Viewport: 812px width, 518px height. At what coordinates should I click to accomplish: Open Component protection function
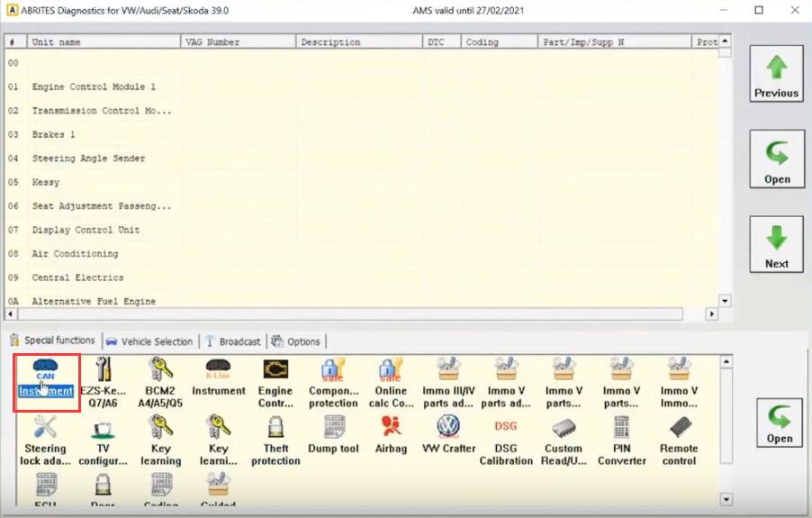point(333,383)
